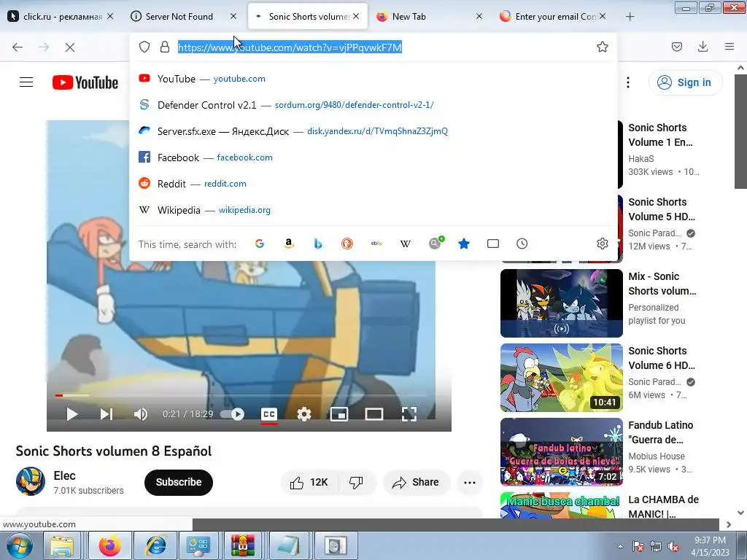
Task: Open video player settings gear
Action: coord(304,414)
